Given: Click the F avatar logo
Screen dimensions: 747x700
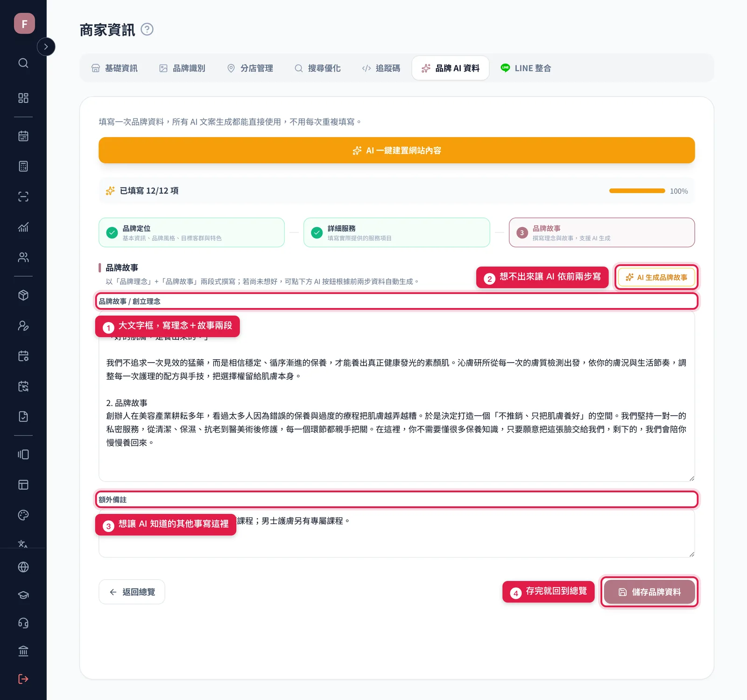Looking at the screenshot, I should pos(24,23).
